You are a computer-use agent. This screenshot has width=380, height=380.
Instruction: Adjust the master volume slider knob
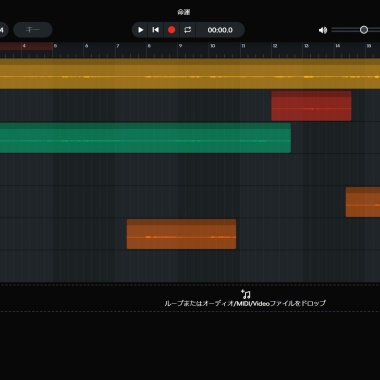pyautogui.click(x=364, y=30)
